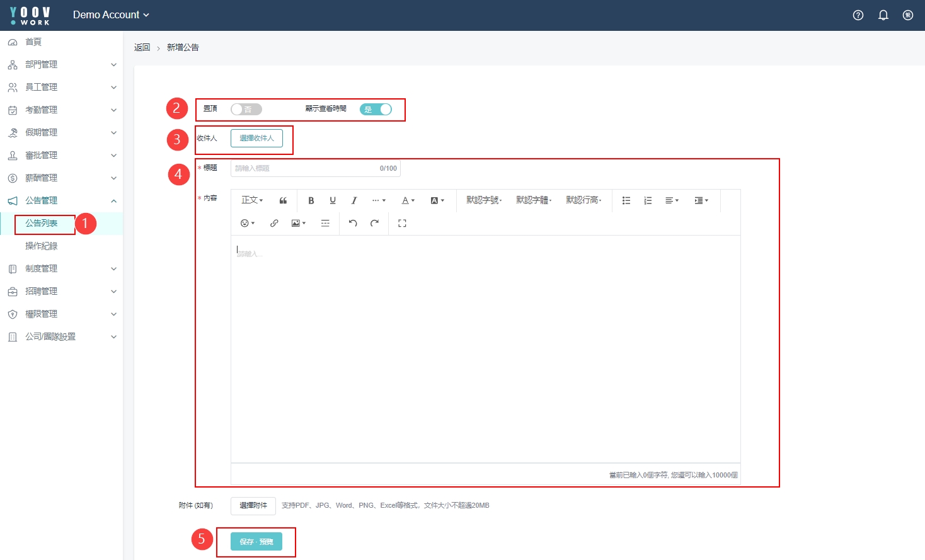
Task: Insert a hyperlink
Action: point(274,223)
